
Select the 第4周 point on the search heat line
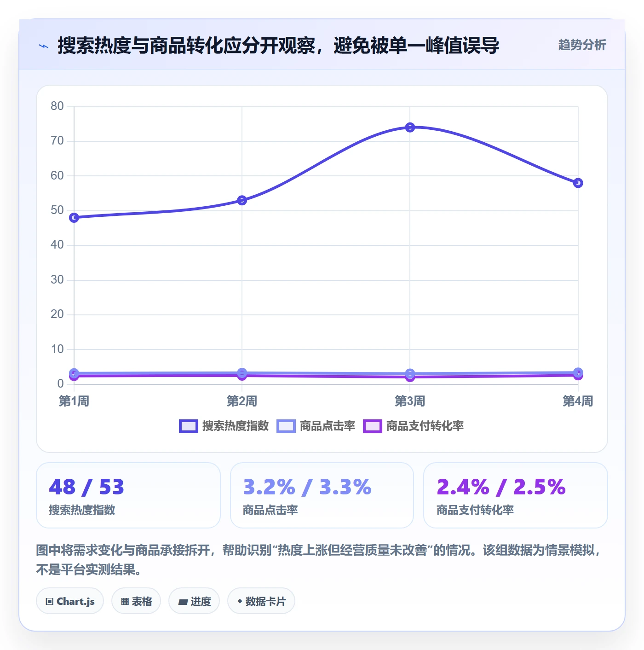coord(578,183)
